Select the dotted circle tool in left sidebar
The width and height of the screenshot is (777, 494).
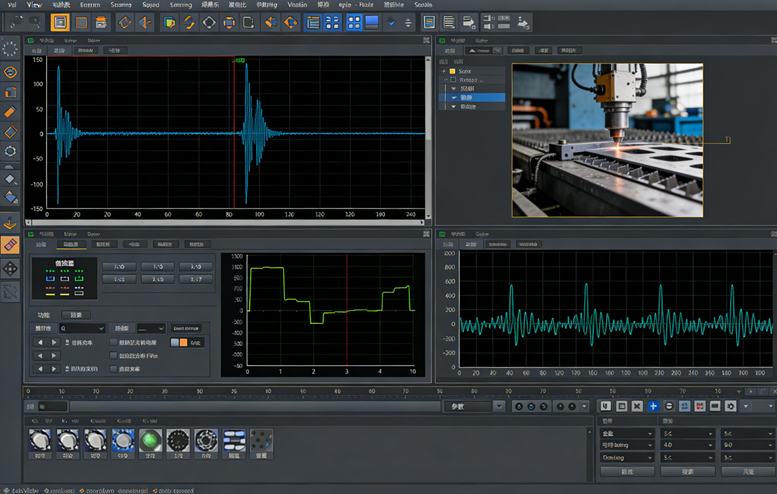coord(10,48)
